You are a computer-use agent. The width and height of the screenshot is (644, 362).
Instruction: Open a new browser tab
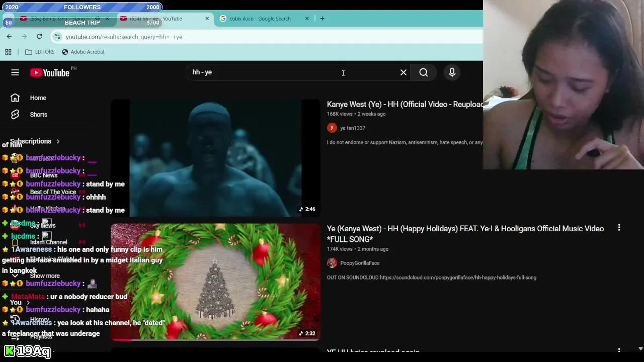point(323,19)
